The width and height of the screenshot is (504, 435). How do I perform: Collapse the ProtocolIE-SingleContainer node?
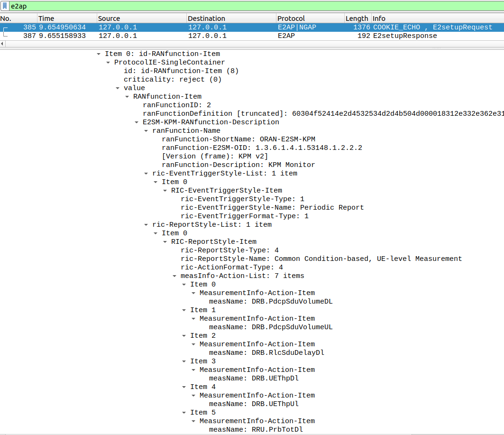click(x=108, y=63)
